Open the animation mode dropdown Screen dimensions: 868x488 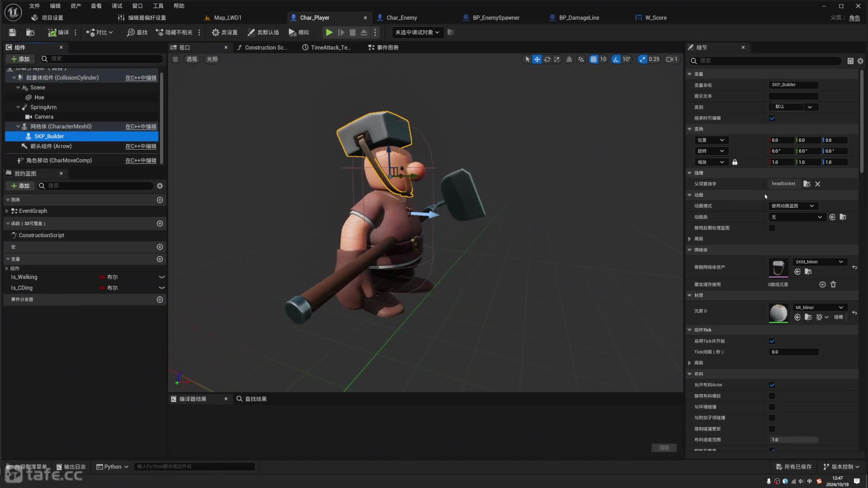click(793, 206)
